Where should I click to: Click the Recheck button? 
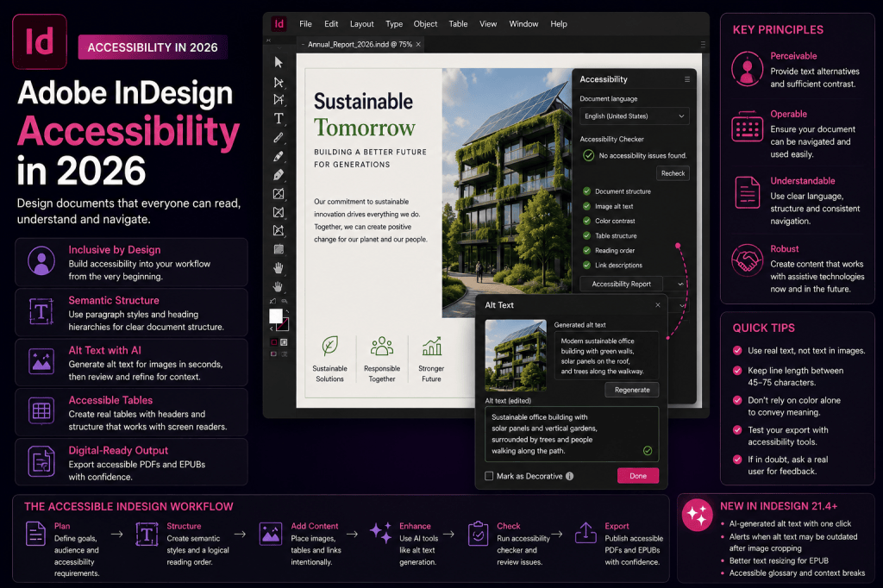tap(673, 173)
